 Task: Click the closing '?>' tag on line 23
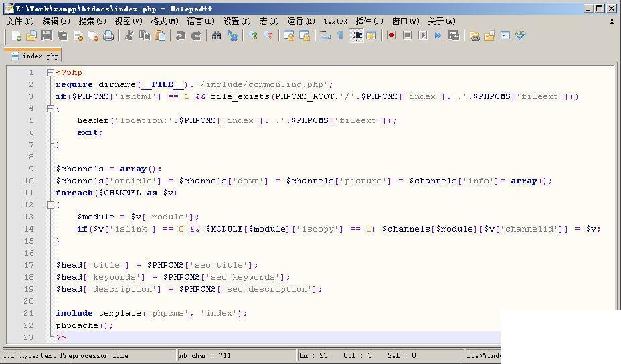pyautogui.click(x=61, y=337)
